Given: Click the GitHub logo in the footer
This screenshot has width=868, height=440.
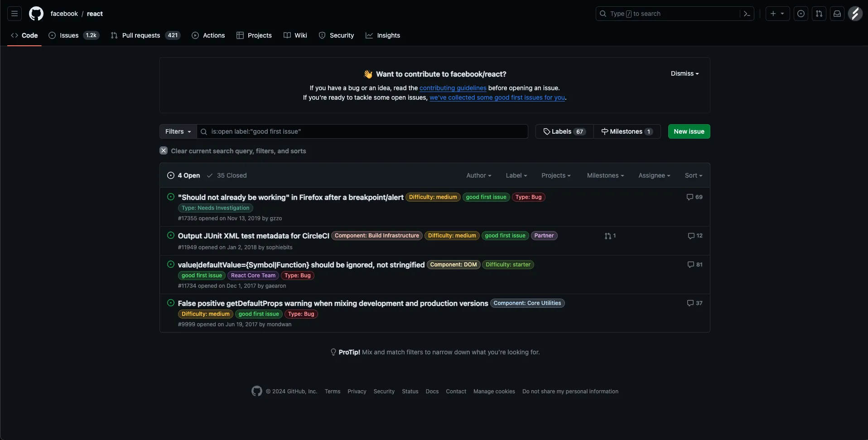Looking at the screenshot, I should point(257,391).
